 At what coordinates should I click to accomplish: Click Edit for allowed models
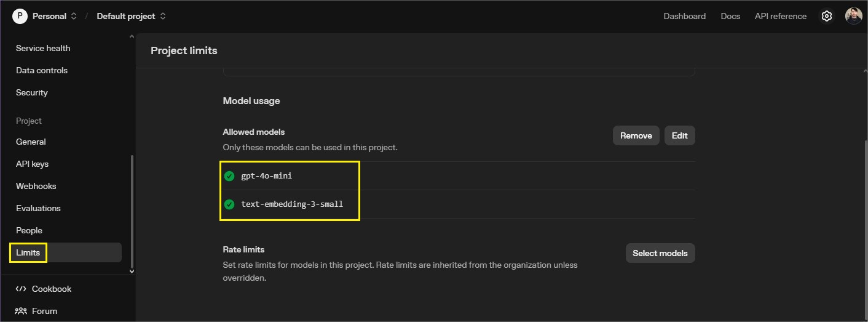pos(679,135)
